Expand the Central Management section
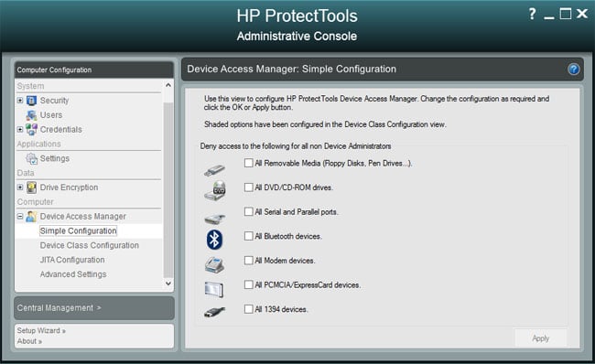Image resolution: width=595 pixels, height=364 pixels. coord(94,308)
